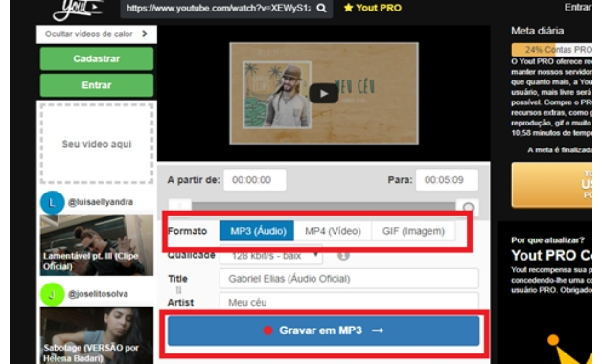
Task: Click the Gravar em MP3 button
Action: coord(323,330)
